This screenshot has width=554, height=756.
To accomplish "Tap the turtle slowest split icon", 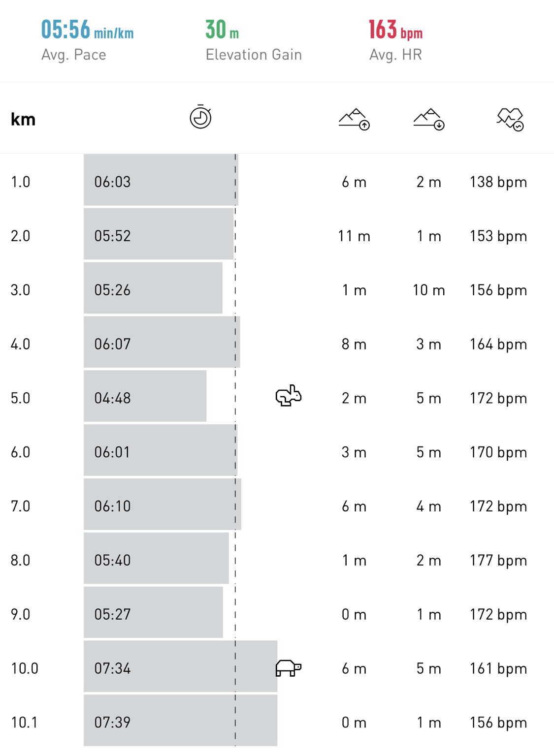I will pos(289,668).
